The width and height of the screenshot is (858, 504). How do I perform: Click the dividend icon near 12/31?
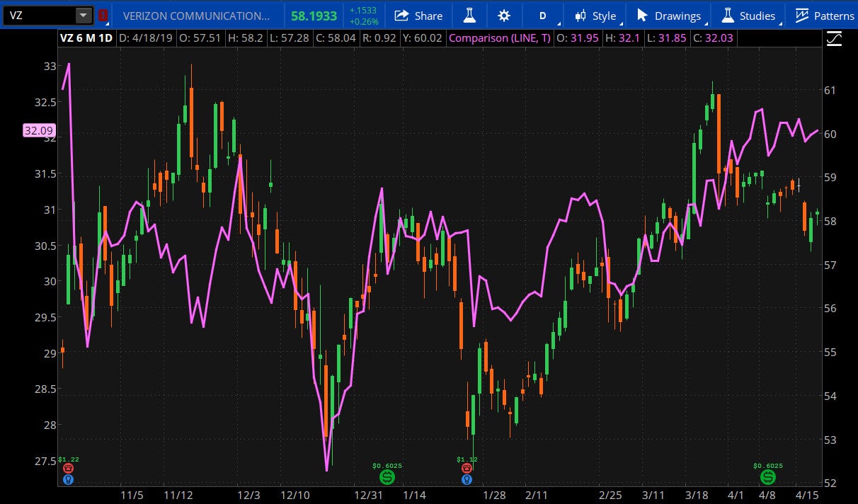[x=387, y=477]
